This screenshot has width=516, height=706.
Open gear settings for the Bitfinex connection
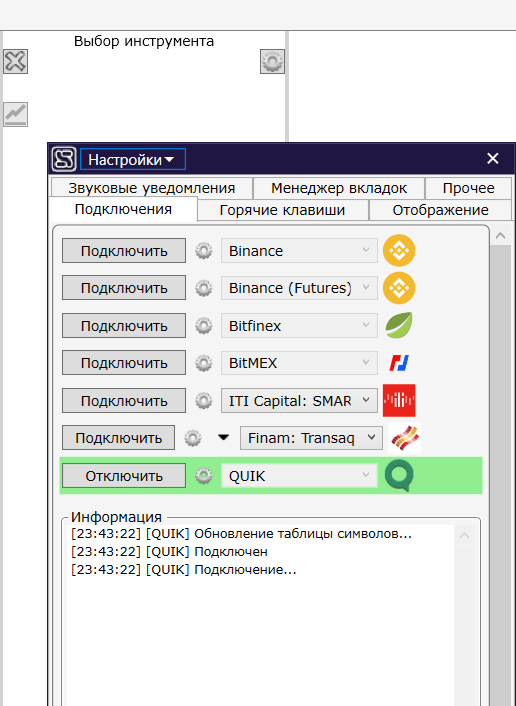point(204,326)
